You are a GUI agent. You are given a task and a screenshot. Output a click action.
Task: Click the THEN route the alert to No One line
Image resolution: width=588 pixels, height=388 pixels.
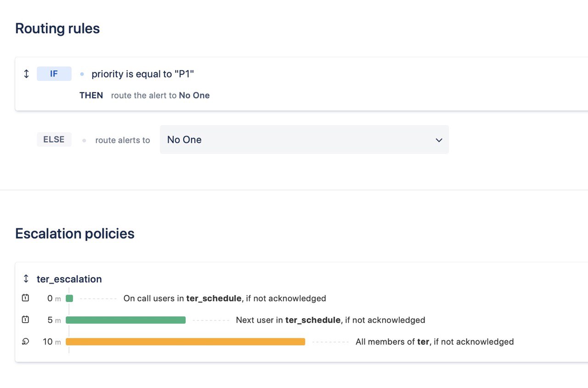point(145,96)
